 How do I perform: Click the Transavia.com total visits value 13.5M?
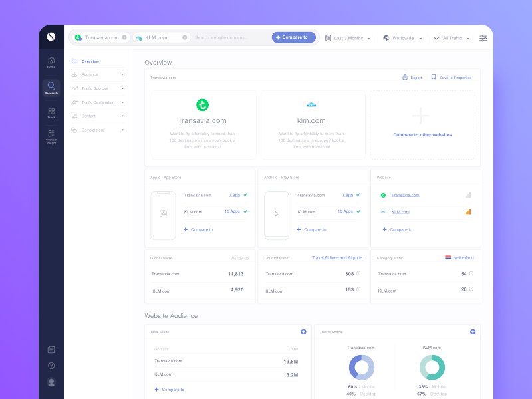pyautogui.click(x=291, y=362)
